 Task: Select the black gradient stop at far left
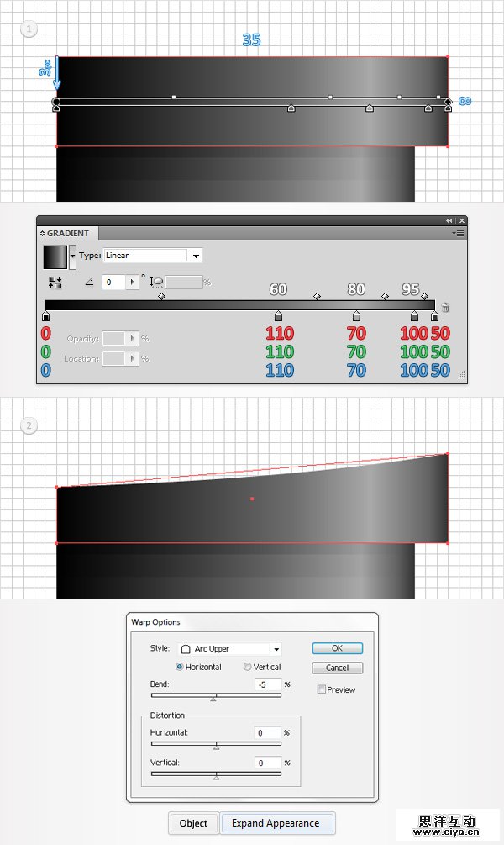pyautogui.click(x=45, y=316)
